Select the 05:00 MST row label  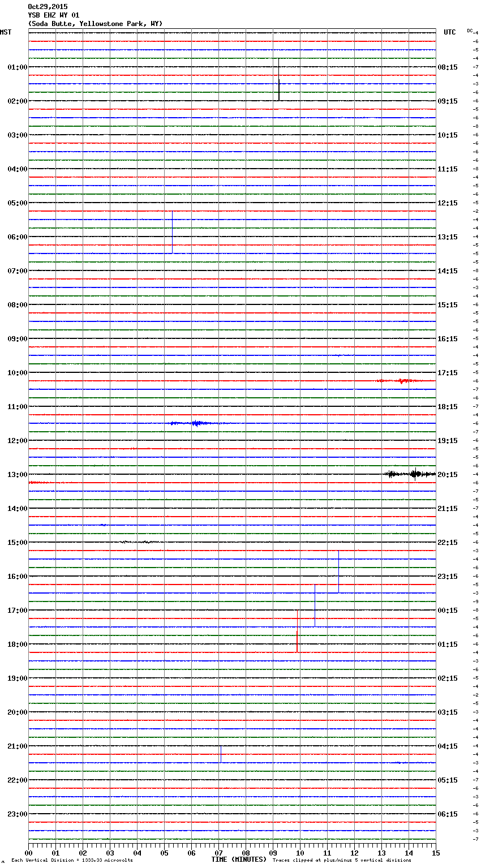coord(18,203)
